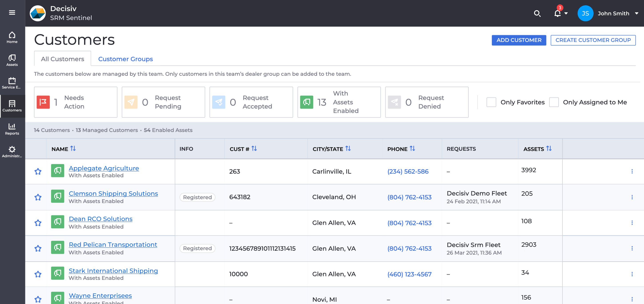This screenshot has height=304, width=644.
Task: Click customer number 643182
Action: click(239, 197)
